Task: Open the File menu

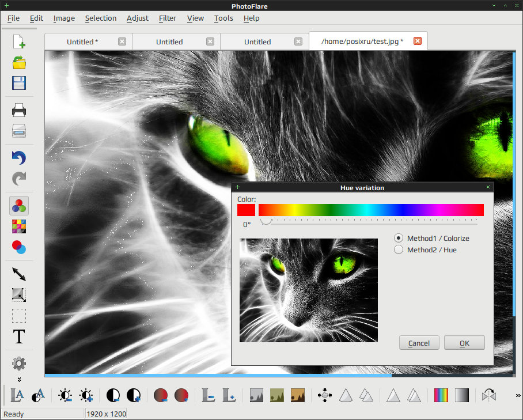Action: (x=13, y=18)
